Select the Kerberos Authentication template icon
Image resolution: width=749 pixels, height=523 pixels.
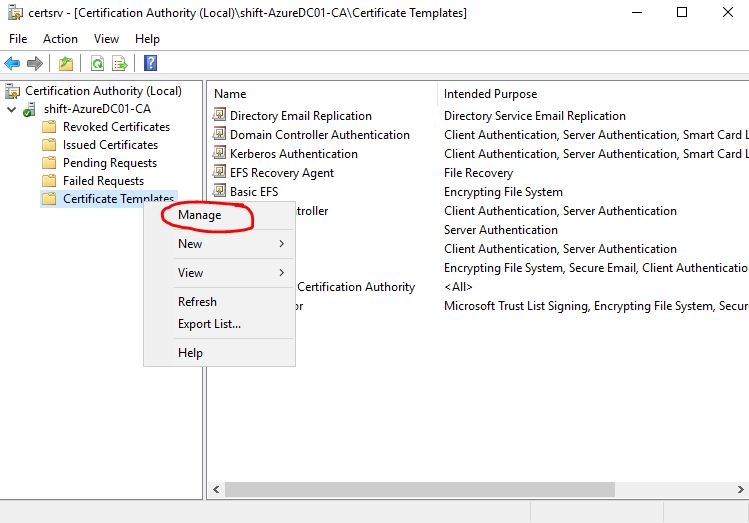click(x=220, y=154)
